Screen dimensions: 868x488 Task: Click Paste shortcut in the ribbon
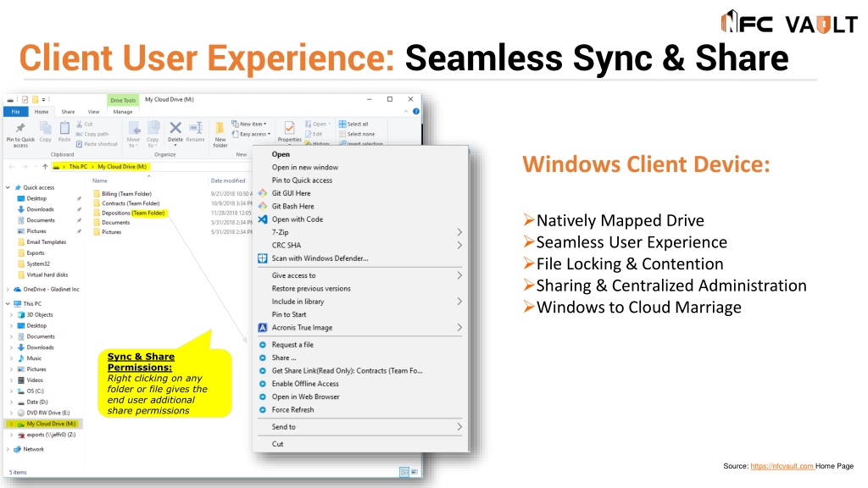pos(97,144)
